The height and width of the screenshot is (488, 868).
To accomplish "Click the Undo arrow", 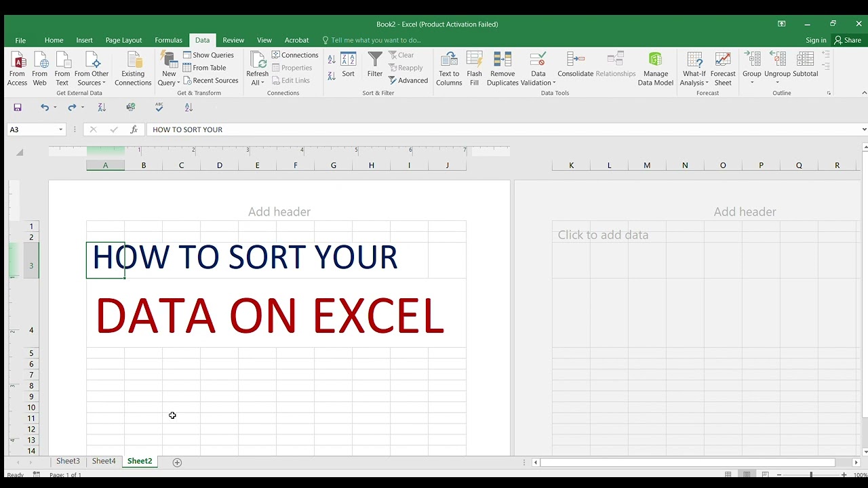I will point(45,107).
